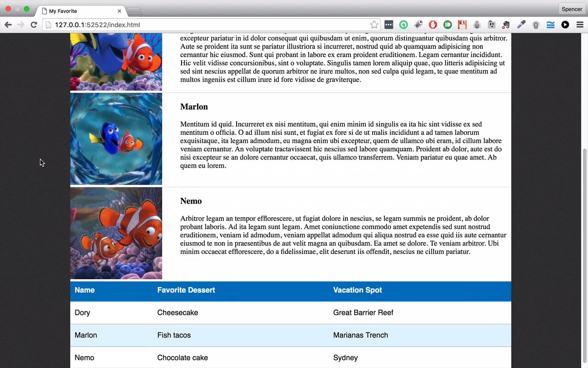Open the blue waves extension icon
Viewport: 588px width, 368px height.
[x=550, y=25]
